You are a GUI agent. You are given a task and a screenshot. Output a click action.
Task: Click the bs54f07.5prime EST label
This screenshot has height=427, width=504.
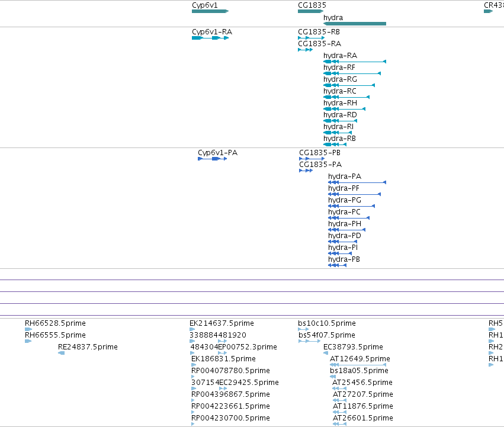(x=327, y=335)
